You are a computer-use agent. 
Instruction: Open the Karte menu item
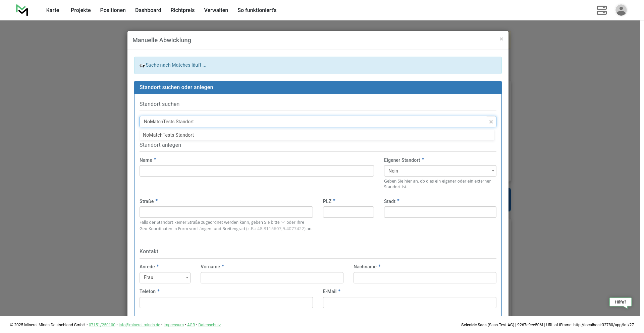click(x=53, y=10)
